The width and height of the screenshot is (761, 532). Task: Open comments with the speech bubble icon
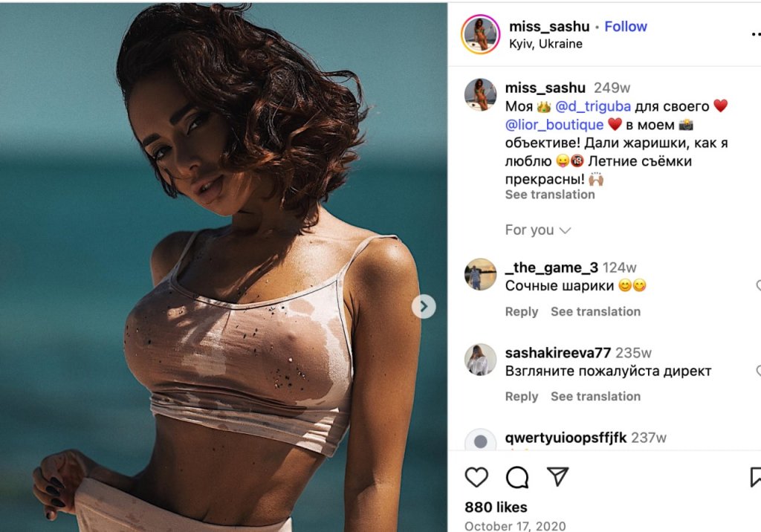point(517,477)
